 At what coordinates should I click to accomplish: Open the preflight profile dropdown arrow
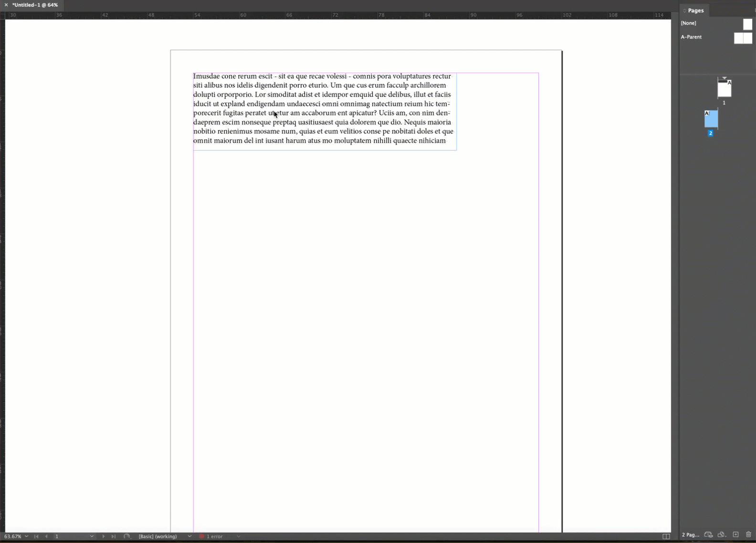pyautogui.click(x=189, y=536)
